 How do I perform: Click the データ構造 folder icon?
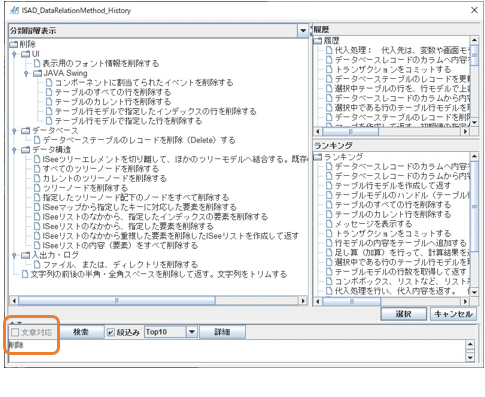(x=25, y=150)
